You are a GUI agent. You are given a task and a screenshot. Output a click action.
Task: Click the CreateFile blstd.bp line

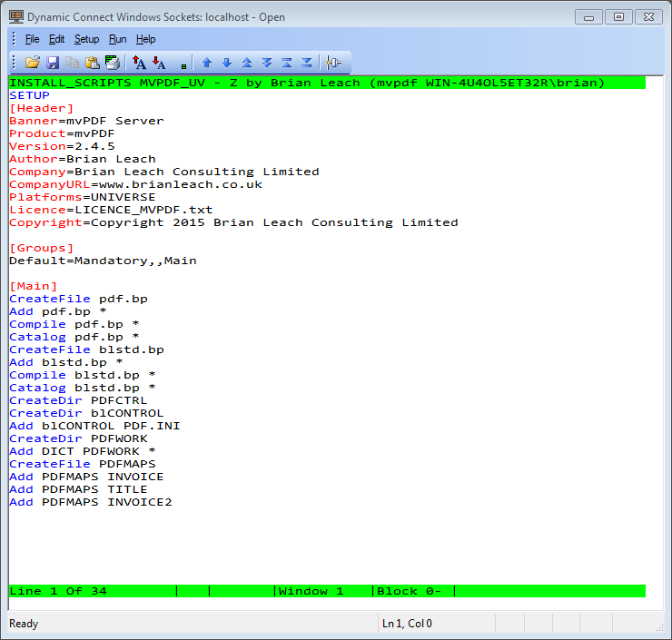point(86,350)
